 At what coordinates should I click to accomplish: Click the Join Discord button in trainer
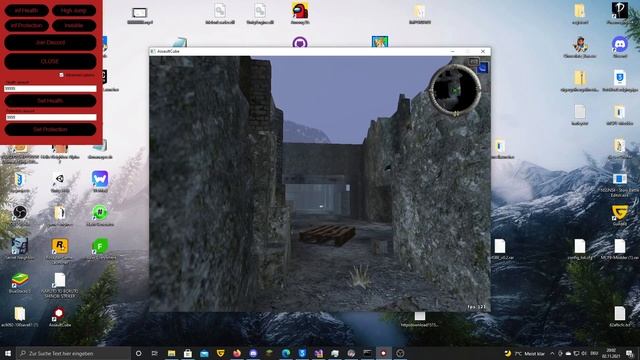[x=50, y=42]
